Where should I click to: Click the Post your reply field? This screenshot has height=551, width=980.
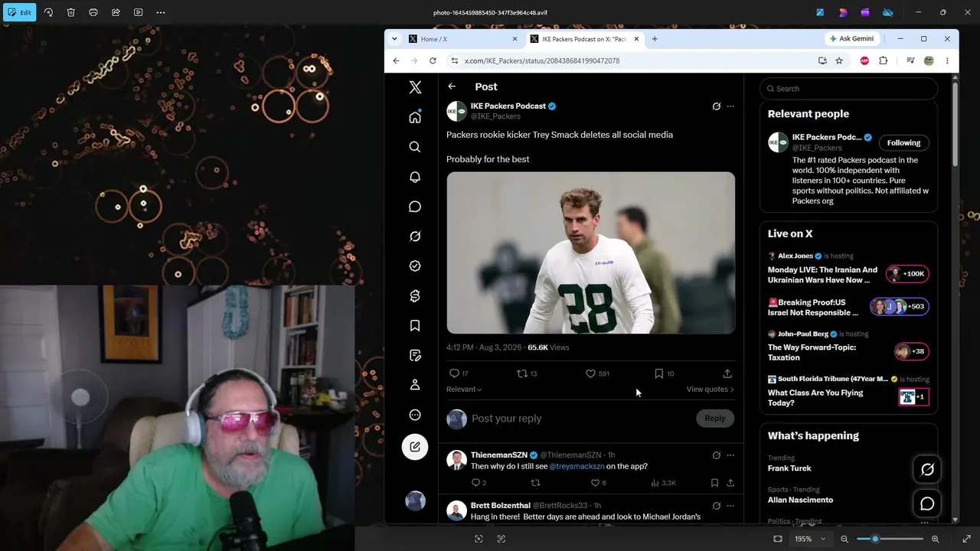[579, 419]
